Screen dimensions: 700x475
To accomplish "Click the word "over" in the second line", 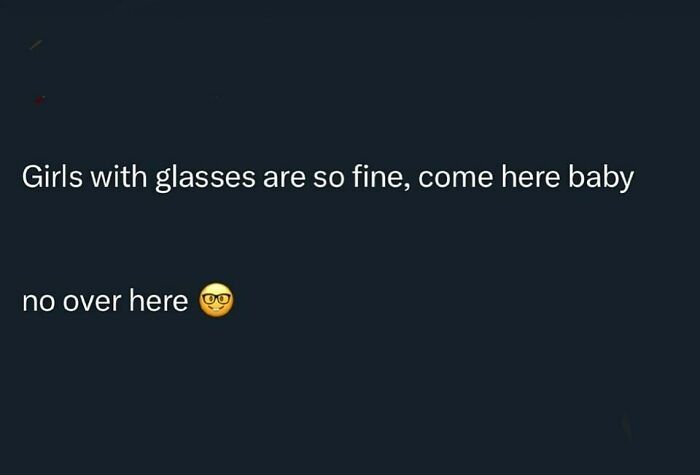I will click(92, 302).
